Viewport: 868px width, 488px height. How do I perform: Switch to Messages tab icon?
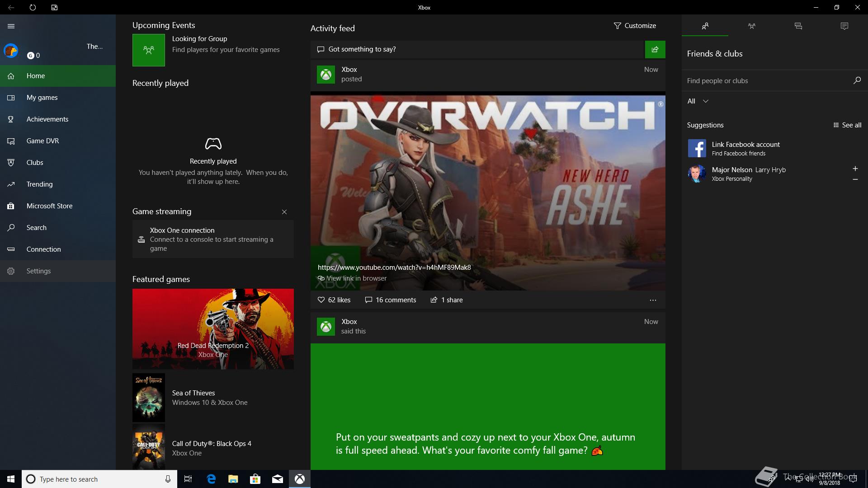[798, 26]
